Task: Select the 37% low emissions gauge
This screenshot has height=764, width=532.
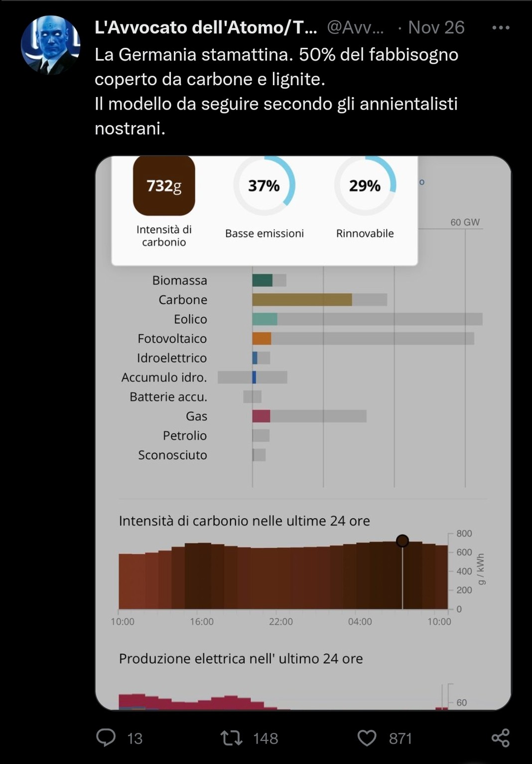Action: click(264, 186)
